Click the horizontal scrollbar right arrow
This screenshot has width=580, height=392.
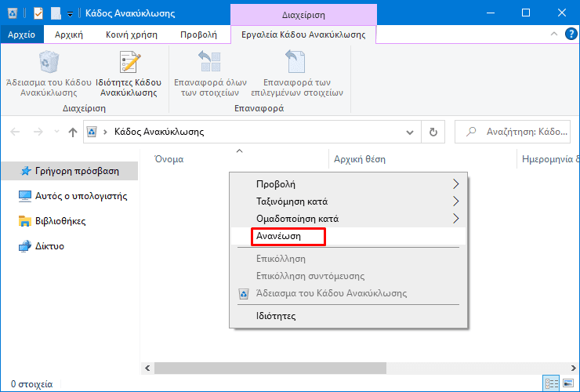pyautogui.click(x=574, y=368)
